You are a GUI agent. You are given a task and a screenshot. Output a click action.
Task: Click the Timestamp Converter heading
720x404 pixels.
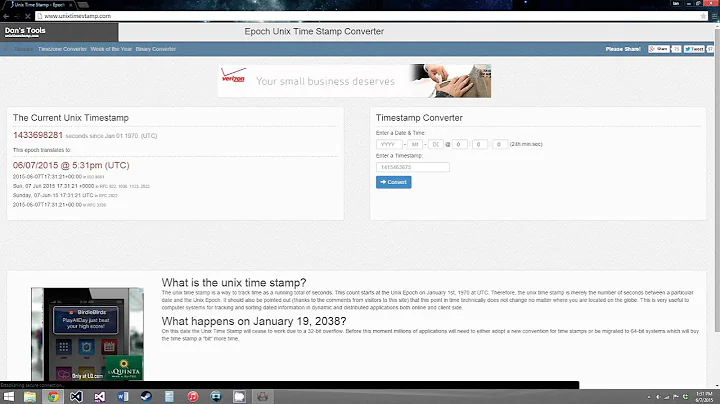tap(419, 118)
